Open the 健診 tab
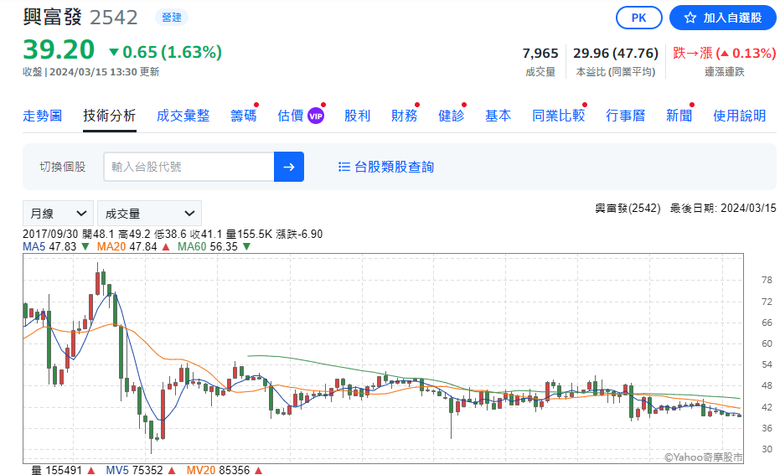This screenshot has width=780, height=475. 451,116
